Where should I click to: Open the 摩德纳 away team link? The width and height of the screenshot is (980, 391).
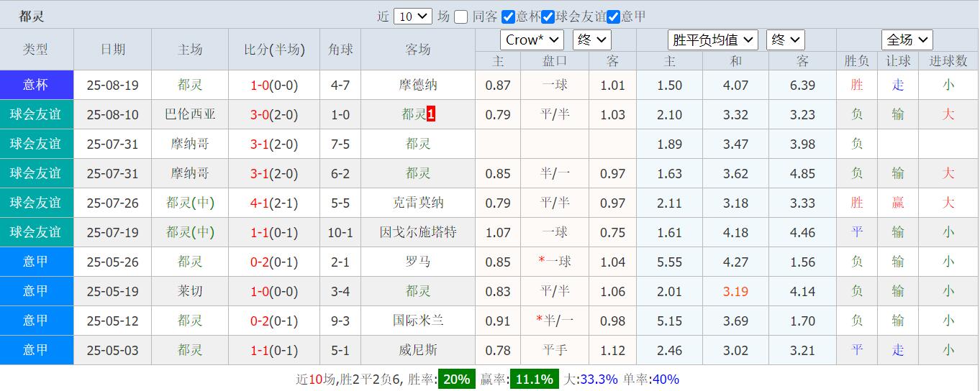418,85
